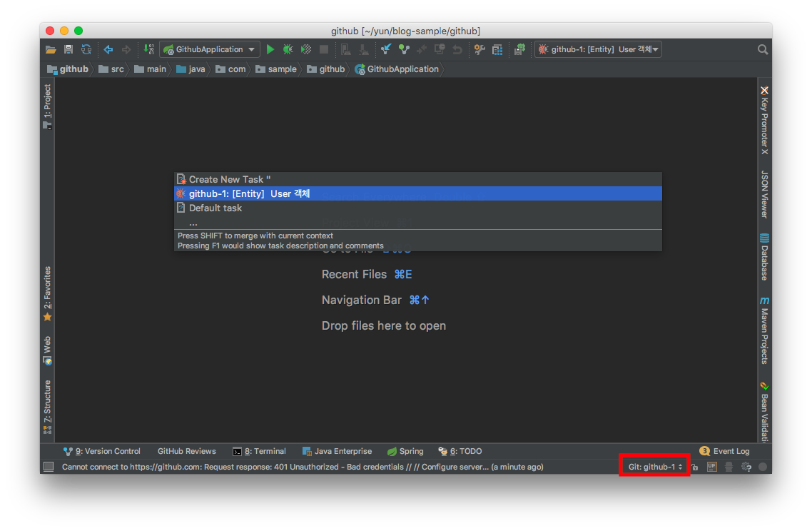Click the hector inspector icon in status bar
The height and width of the screenshot is (531, 812).
point(729,467)
